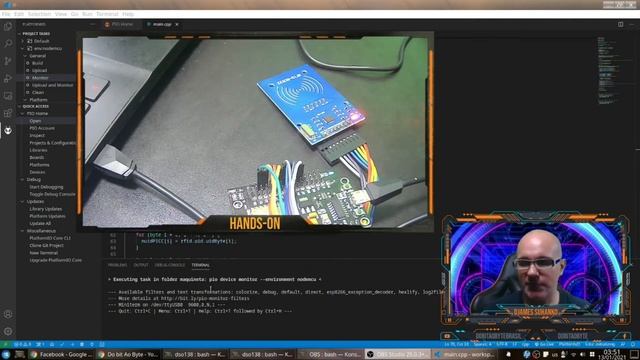
Task: Open the Terminal menu
Action: [107, 14]
